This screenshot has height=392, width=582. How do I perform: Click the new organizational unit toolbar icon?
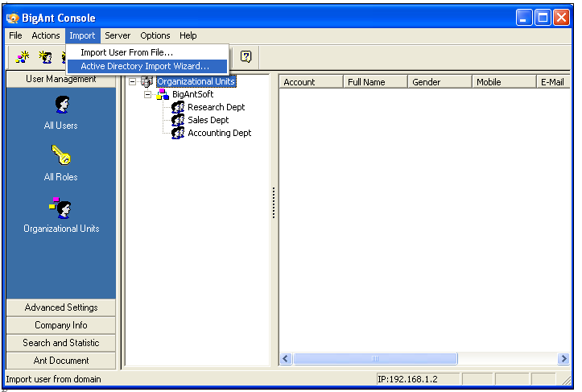pyautogui.click(x=23, y=57)
